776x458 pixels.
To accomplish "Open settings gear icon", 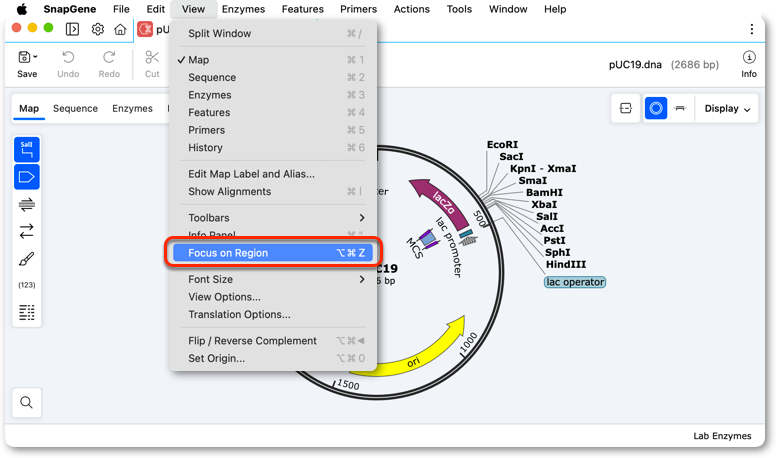I will pos(97,29).
